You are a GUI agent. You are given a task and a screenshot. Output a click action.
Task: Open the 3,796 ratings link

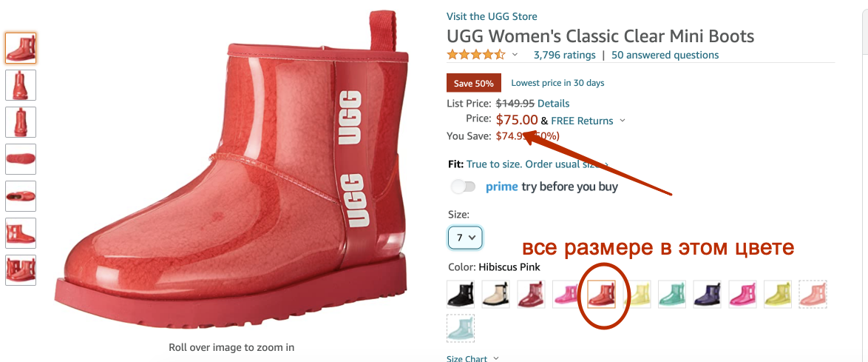click(565, 55)
